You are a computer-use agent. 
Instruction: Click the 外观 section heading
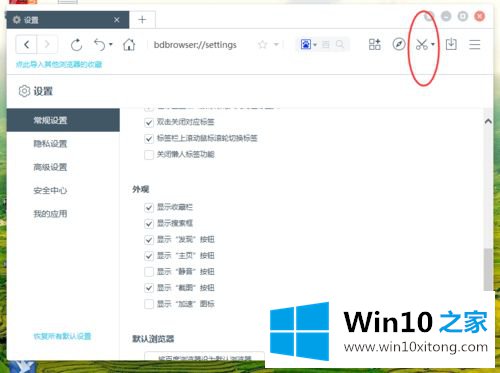coord(140,189)
